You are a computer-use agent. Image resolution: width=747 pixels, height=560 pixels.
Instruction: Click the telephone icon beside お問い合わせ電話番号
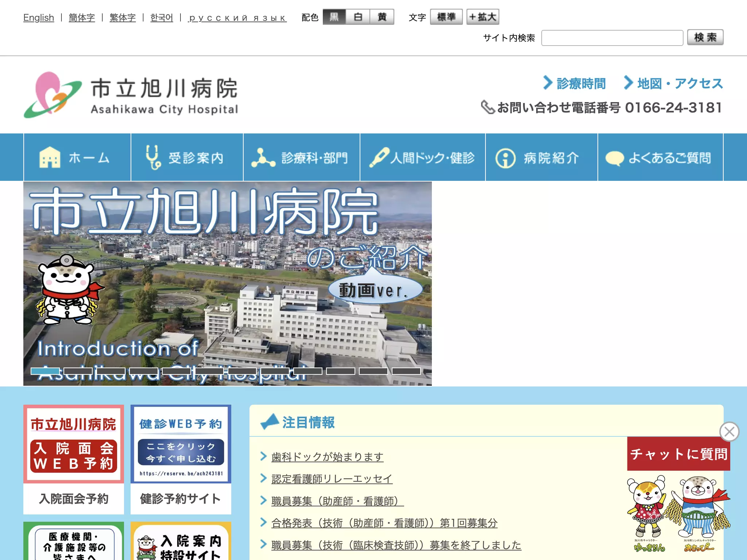(488, 107)
